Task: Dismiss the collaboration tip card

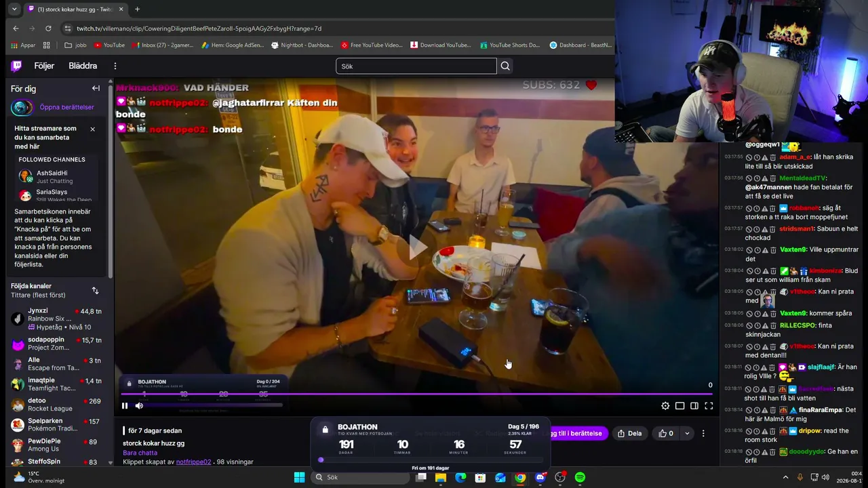Action: pyautogui.click(x=93, y=129)
